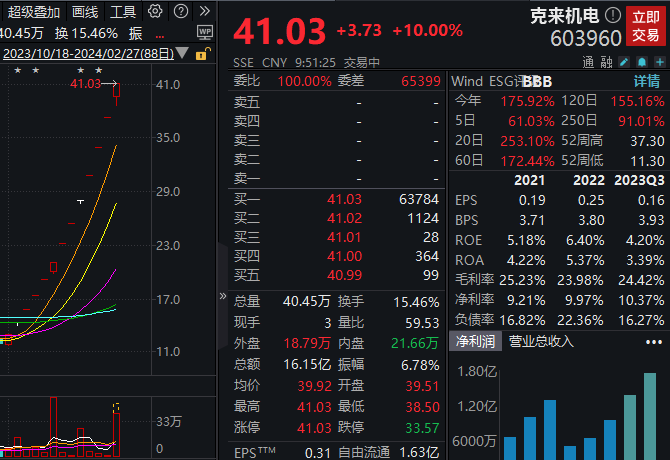Open the 超级叠加 menu
The image size is (670, 460).
(x=33, y=12)
